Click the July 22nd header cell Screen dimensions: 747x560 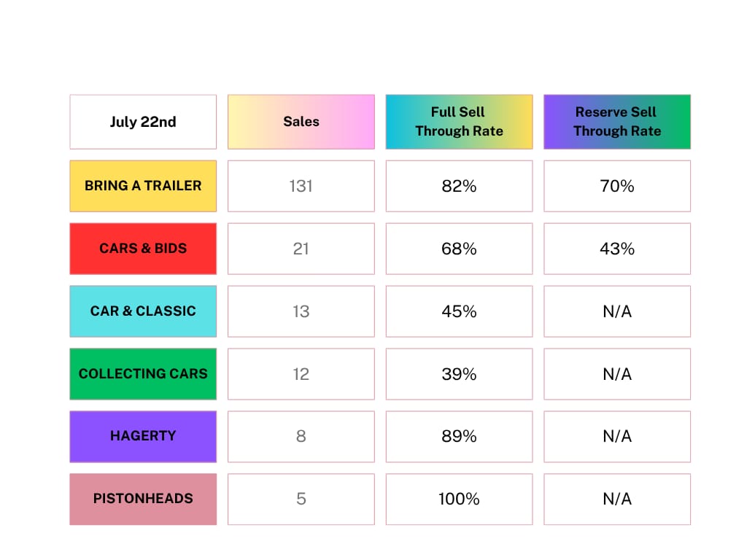tap(143, 122)
